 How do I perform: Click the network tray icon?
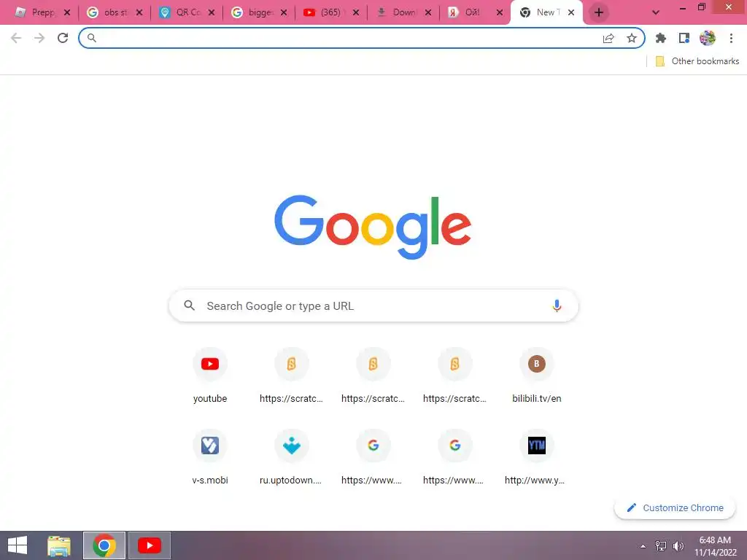click(661, 545)
